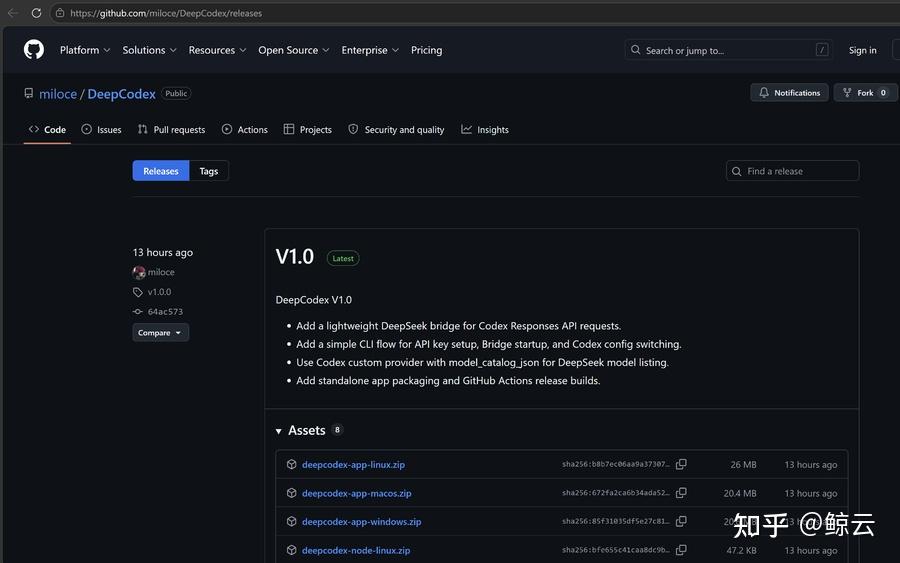Image resolution: width=900 pixels, height=563 pixels.
Task: Click the Assets count badge 8
Action: [338, 430]
